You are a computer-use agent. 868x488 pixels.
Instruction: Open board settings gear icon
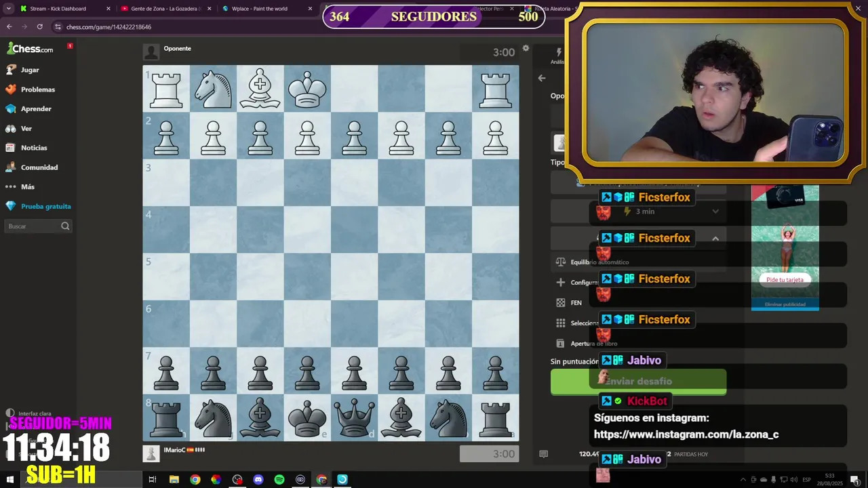tap(526, 49)
